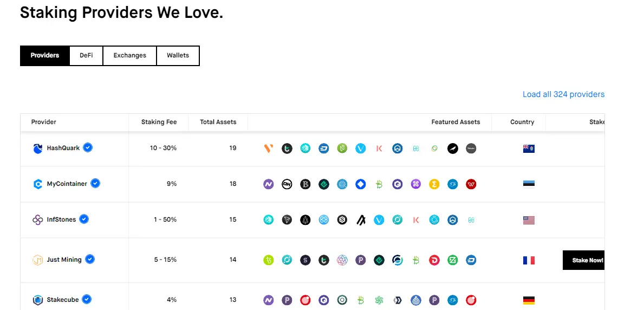Click the Estonian flag in MyCointainer row
The height and width of the screenshot is (310, 644).
[529, 184]
